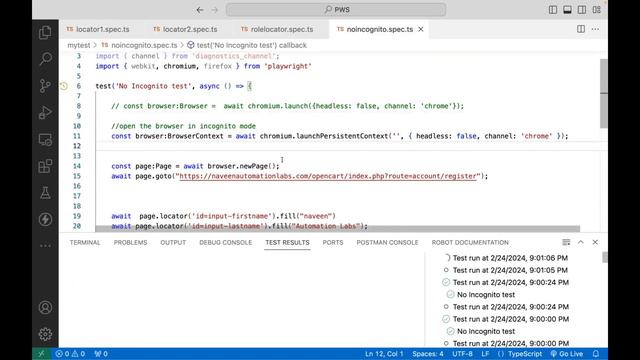Change indentation via Spaces: 4
The width and height of the screenshot is (640, 360).
click(x=428, y=354)
